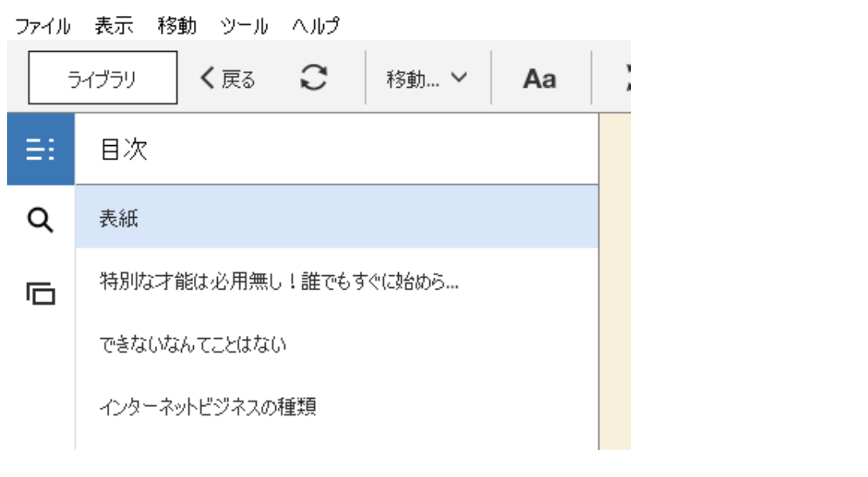Select the 表紙 contents entry

pyautogui.click(x=337, y=217)
